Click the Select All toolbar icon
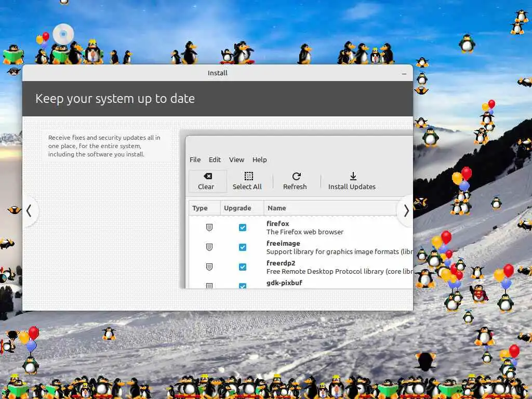This screenshot has width=532, height=399. pos(249,176)
